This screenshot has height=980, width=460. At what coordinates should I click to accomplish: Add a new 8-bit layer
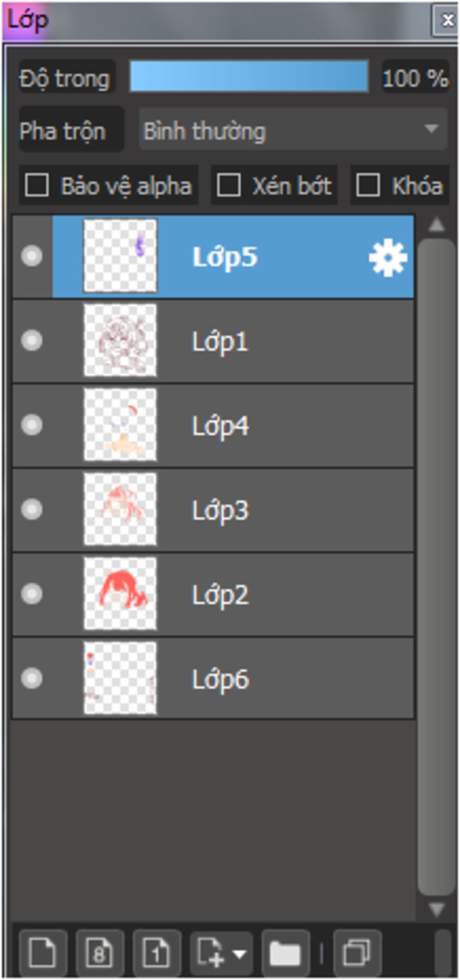[99, 952]
